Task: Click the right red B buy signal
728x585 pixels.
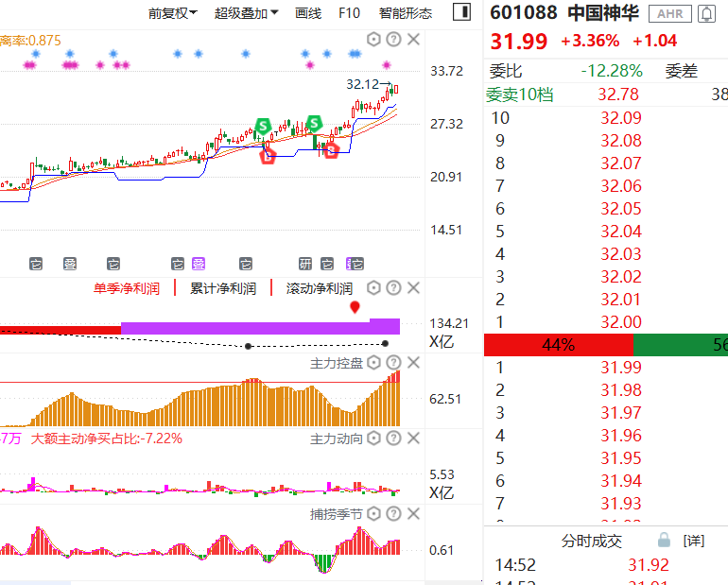Action: [x=331, y=151]
